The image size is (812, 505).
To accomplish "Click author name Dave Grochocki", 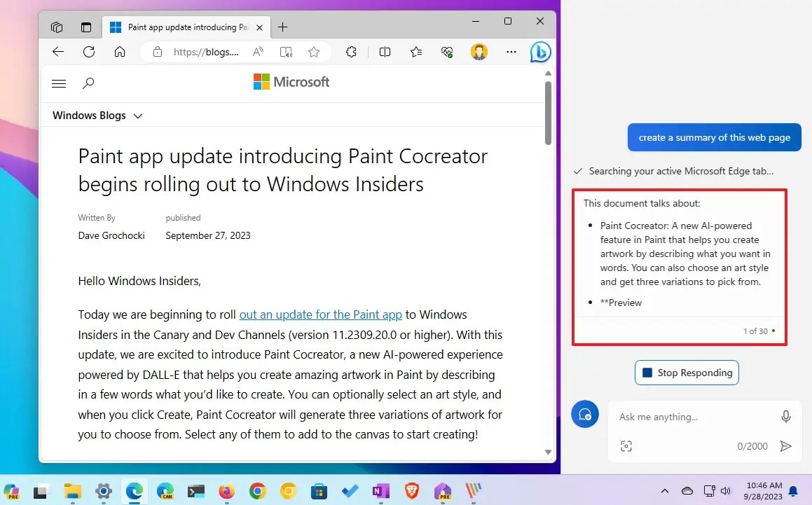I will [x=111, y=235].
